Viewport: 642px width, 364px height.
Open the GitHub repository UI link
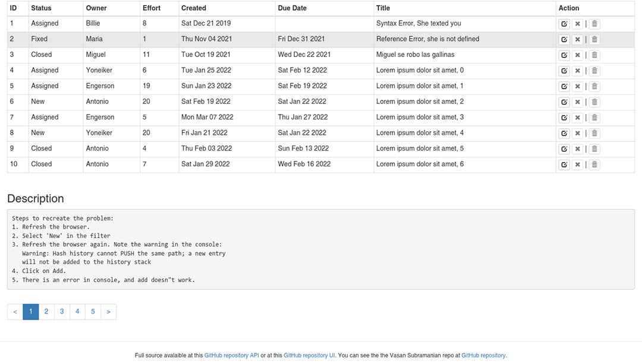pos(309,356)
